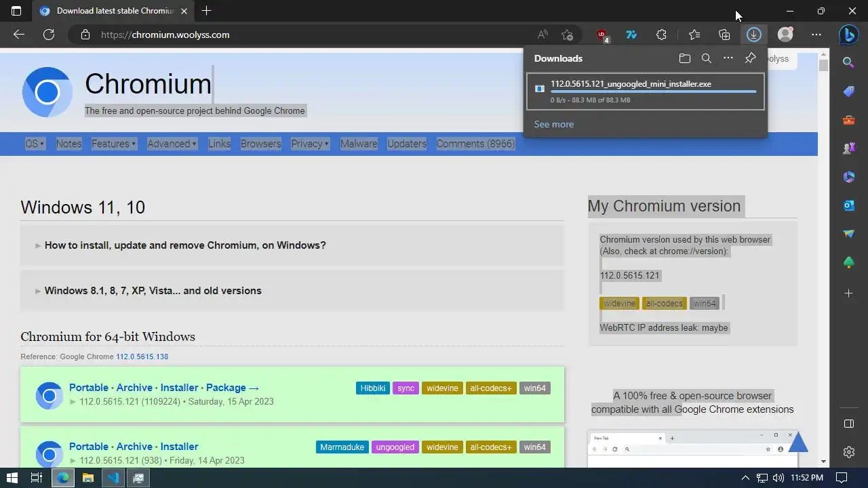This screenshot has height=488, width=868.
Task: Open the Extensions puzzle icon
Action: click(661, 35)
